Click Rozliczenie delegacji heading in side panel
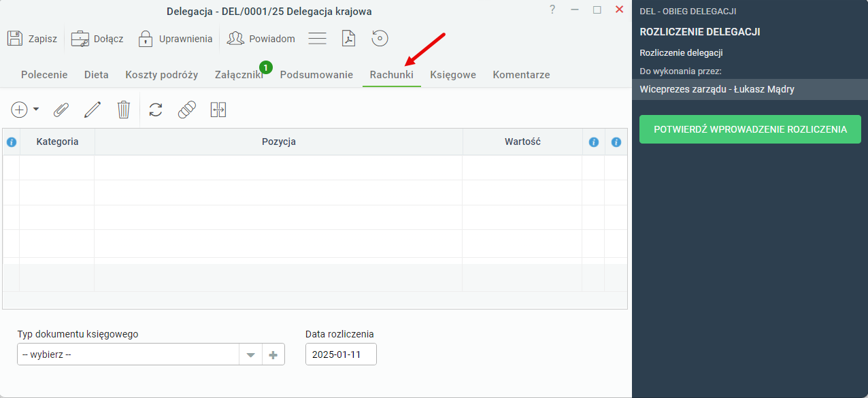The width and height of the screenshot is (868, 398). (x=700, y=32)
